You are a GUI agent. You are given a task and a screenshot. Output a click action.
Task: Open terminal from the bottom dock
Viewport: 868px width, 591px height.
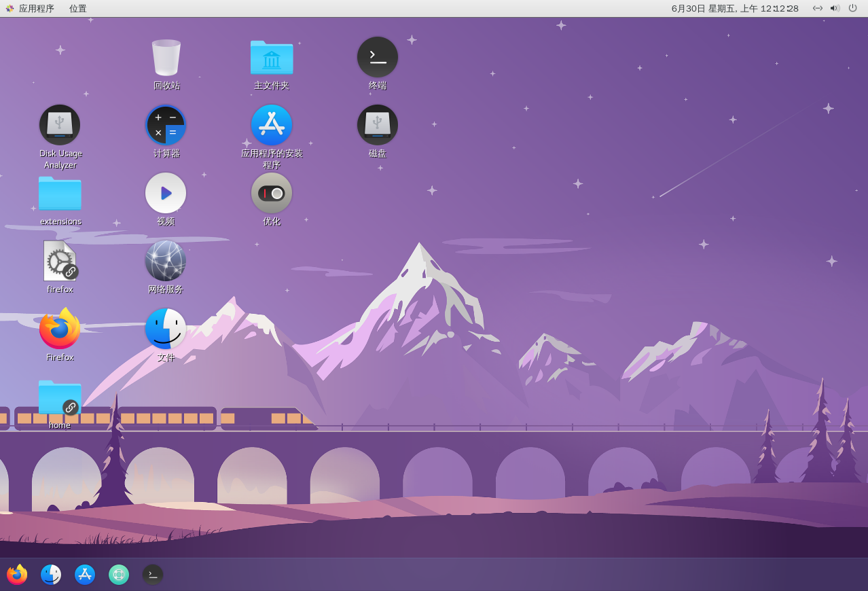(153, 575)
